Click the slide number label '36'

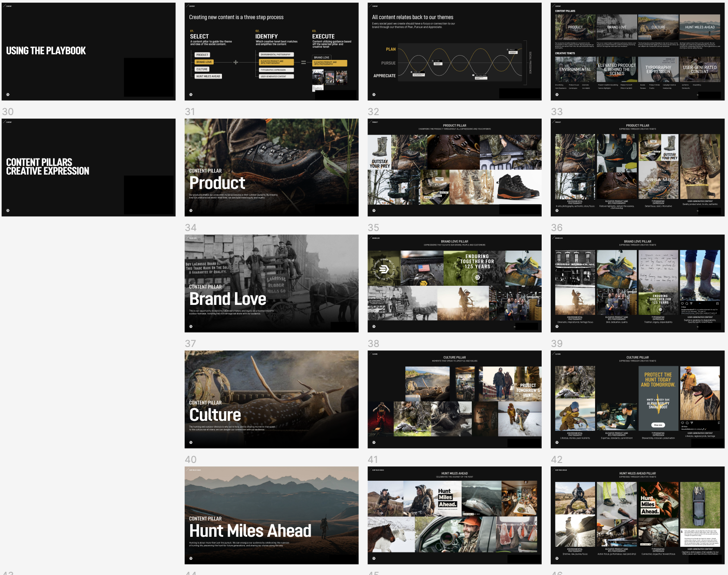(557, 228)
